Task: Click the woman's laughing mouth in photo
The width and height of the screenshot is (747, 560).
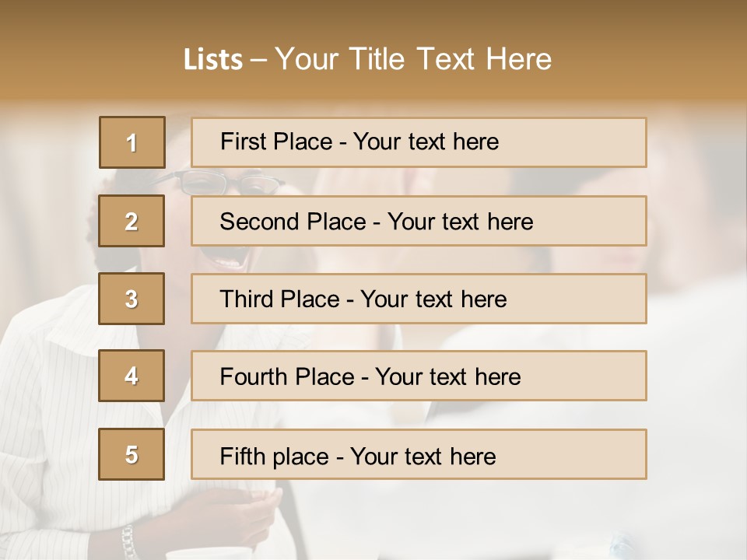Action: click(x=230, y=257)
